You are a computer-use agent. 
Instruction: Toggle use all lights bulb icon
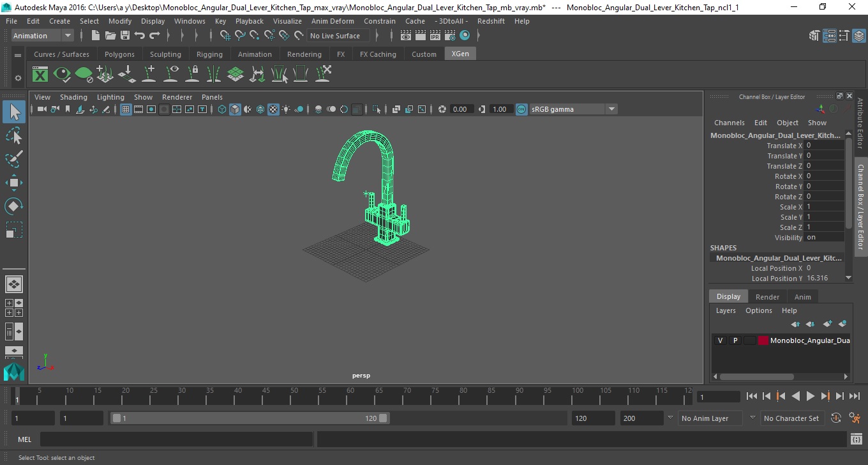click(286, 109)
